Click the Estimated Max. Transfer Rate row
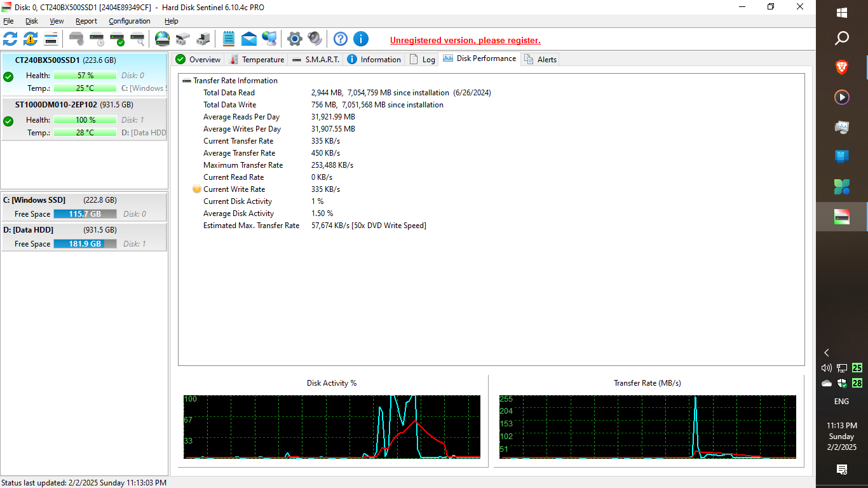 (x=315, y=226)
